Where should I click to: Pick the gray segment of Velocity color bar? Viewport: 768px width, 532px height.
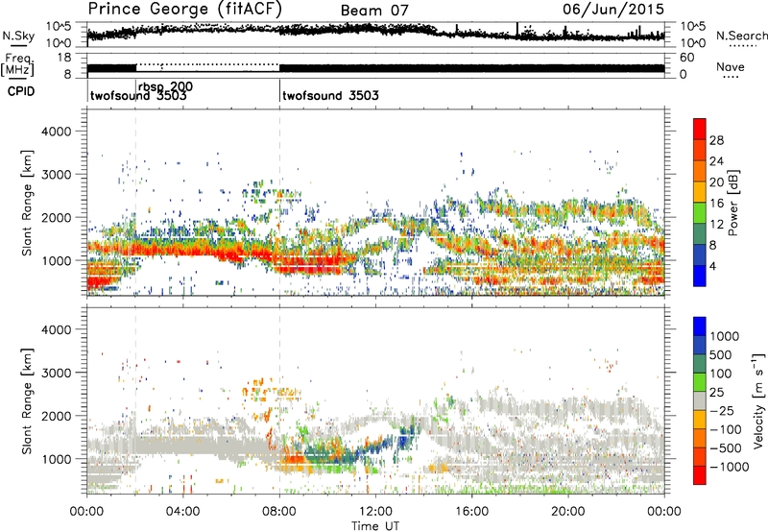(700, 401)
